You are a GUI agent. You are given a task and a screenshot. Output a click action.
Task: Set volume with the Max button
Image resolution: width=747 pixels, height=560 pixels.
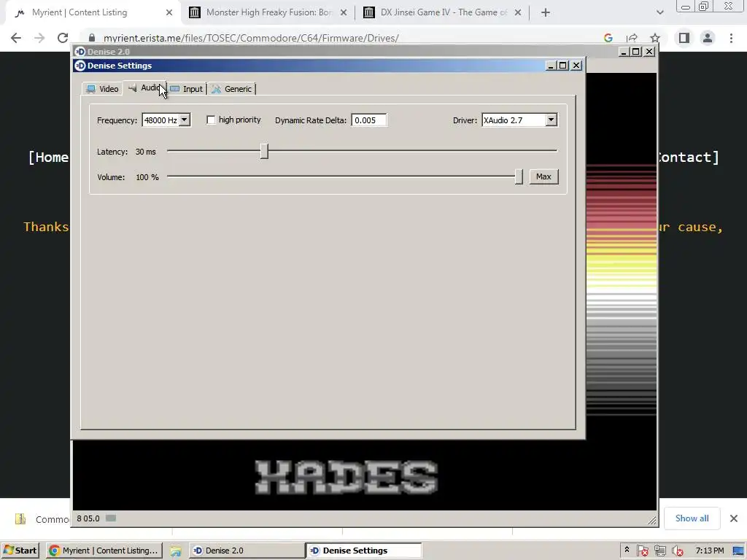543,176
